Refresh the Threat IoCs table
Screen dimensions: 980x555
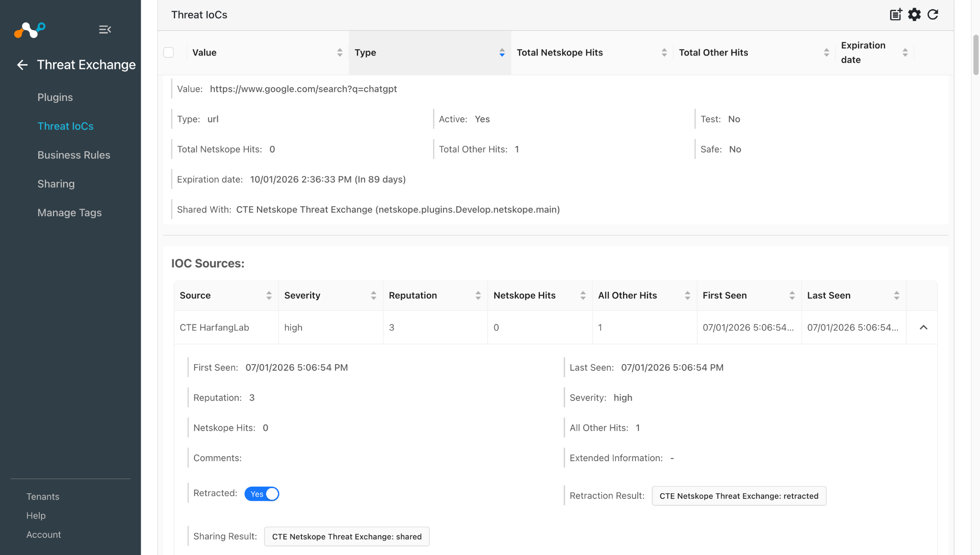point(933,14)
